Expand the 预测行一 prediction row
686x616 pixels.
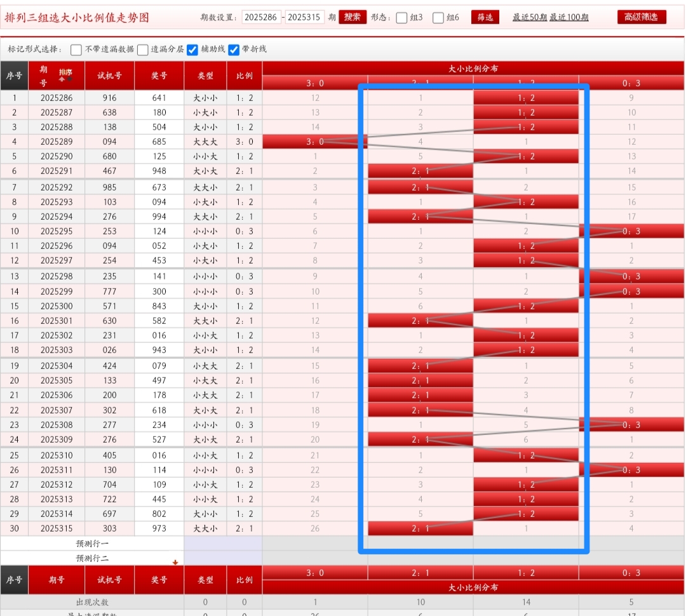(x=92, y=544)
